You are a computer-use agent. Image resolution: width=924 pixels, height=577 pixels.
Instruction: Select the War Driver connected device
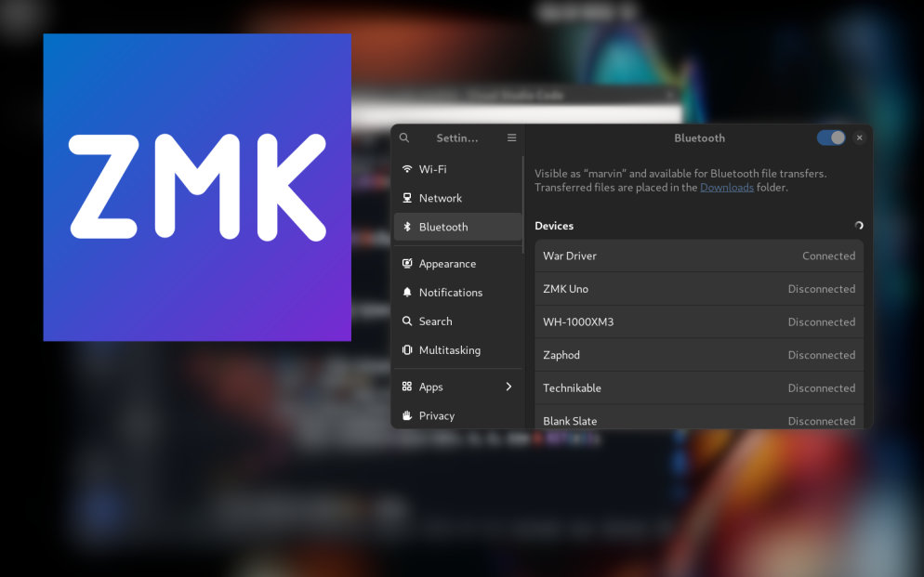tap(699, 256)
